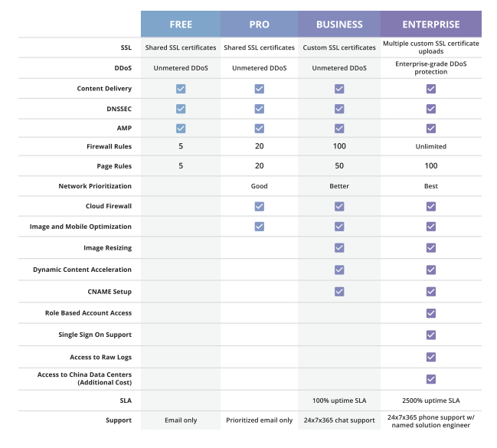
Task: Toggle Content Delivery checkbox in FREE column
Action: (181, 89)
